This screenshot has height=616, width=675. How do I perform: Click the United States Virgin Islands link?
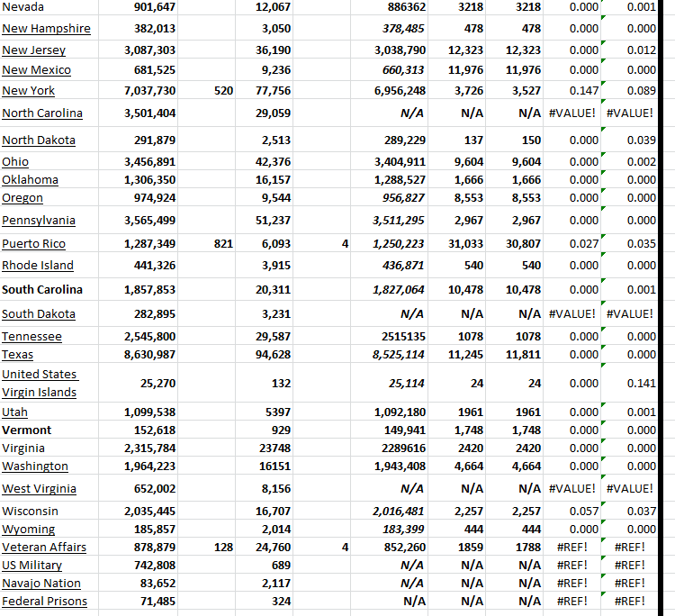click(39, 384)
